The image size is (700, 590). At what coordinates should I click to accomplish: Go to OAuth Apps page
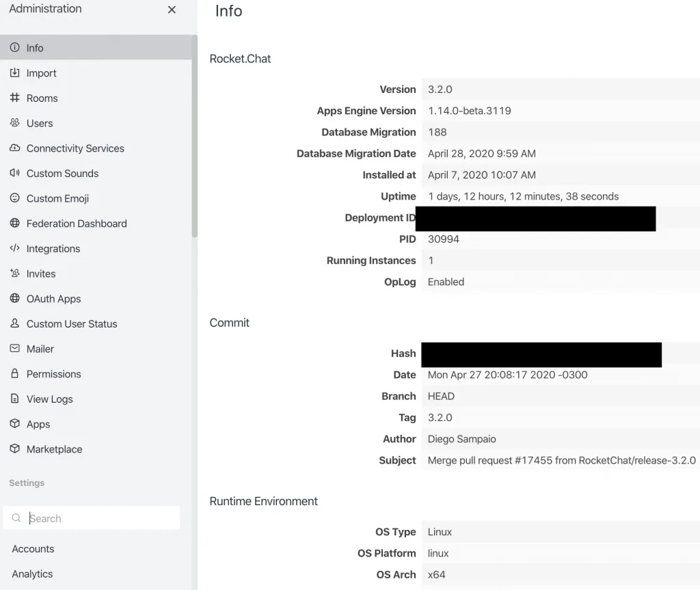click(53, 299)
